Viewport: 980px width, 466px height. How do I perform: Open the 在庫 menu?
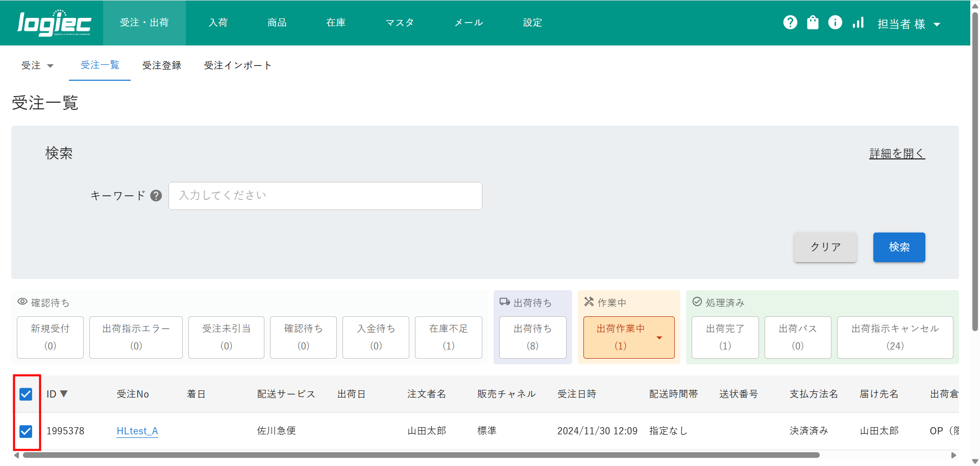[336, 22]
